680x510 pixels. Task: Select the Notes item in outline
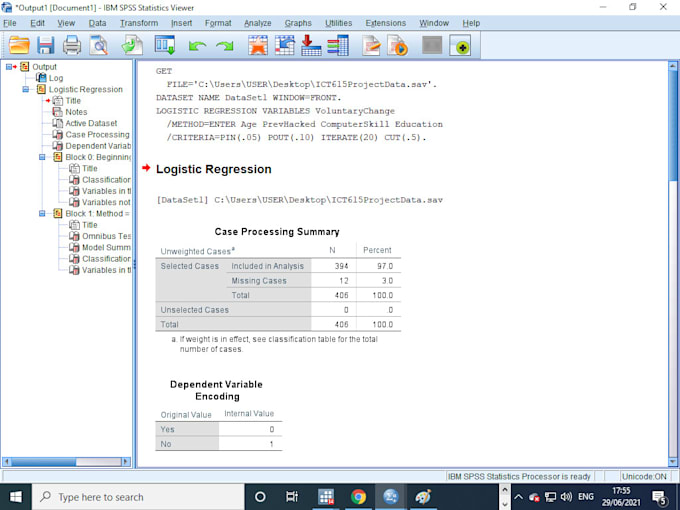[x=76, y=112]
